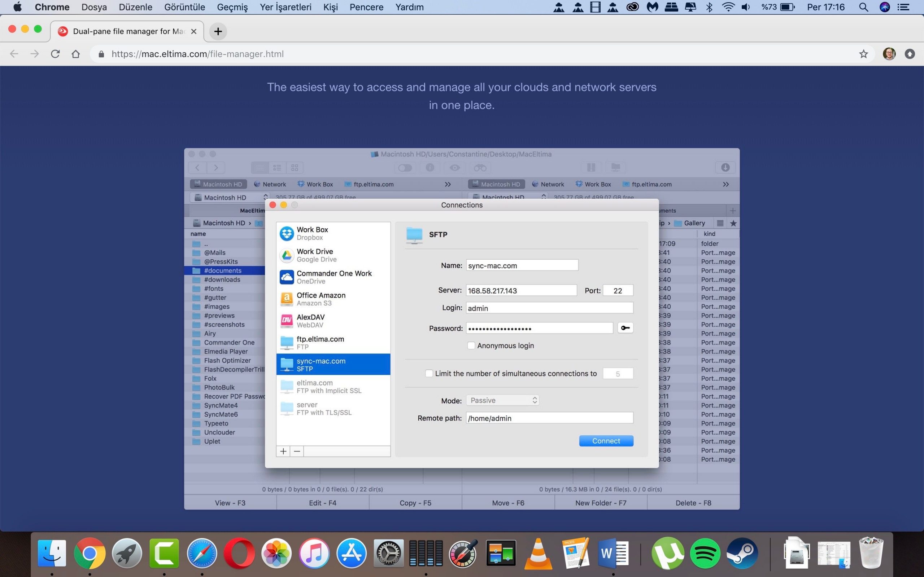924x577 pixels.
Task: Click Copy - F5 button
Action: 415,503
